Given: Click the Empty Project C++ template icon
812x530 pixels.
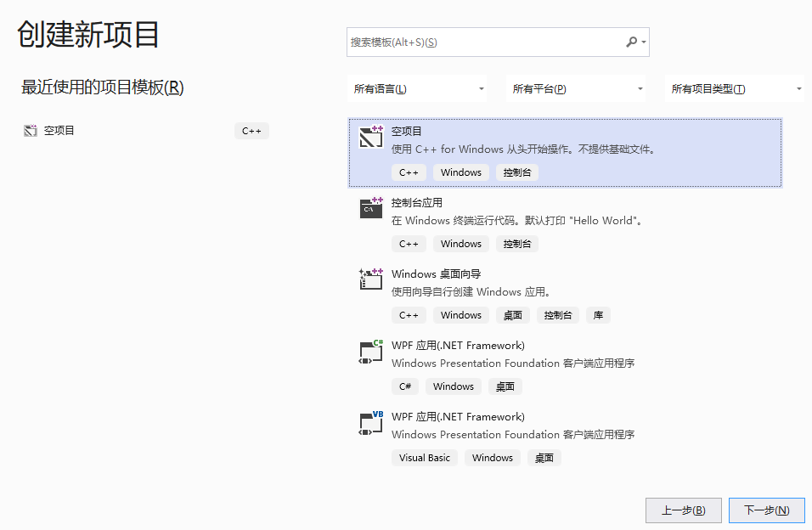Looking at the screenshot, I should (371, 137).
